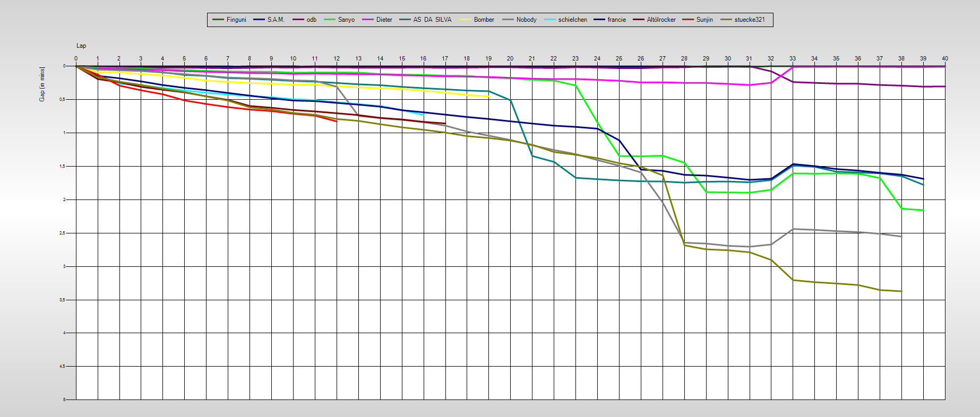Click the magenta Dieter legend swatch
This screenshot has height=417, width=980.
pyautogui.click(x=368, y=20)
